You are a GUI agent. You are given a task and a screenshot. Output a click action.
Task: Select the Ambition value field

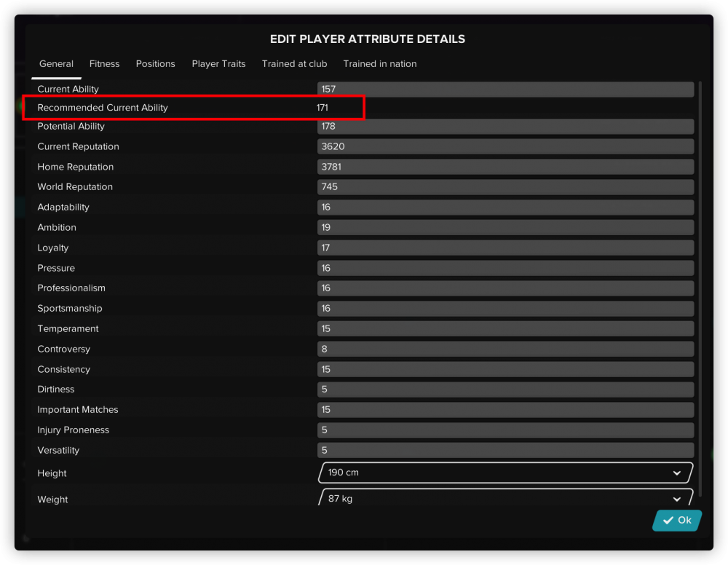click(505, 228)
